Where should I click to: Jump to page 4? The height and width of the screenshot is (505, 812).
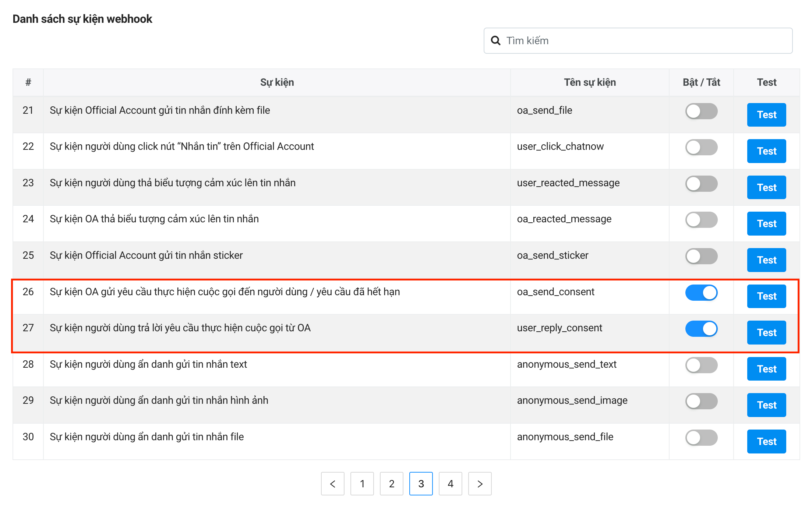[x=450, y=484]
